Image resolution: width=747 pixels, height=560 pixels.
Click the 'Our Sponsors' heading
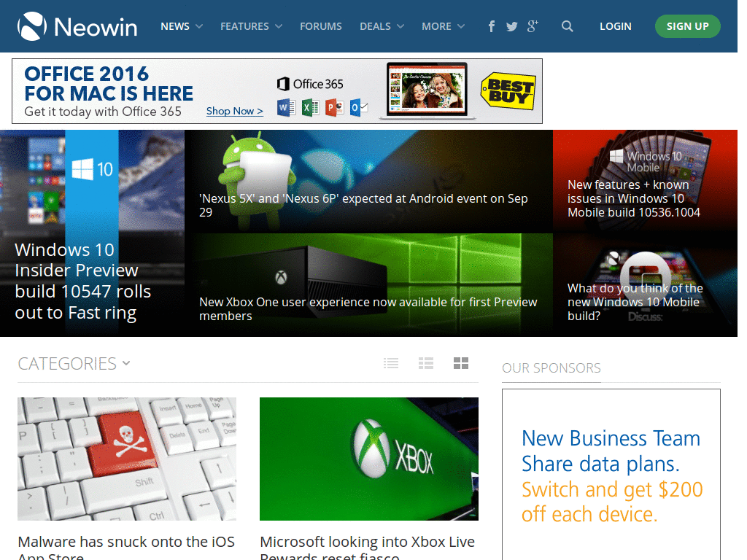[551, 367]
